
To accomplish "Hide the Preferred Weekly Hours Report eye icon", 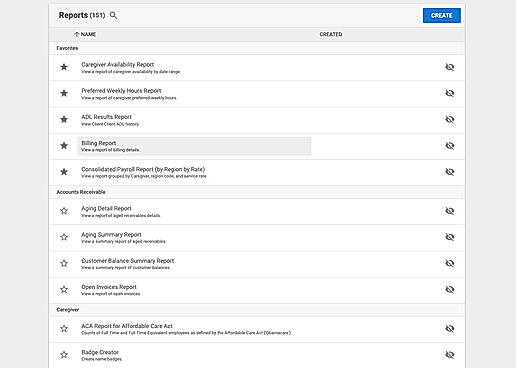I will coord(450,93).
